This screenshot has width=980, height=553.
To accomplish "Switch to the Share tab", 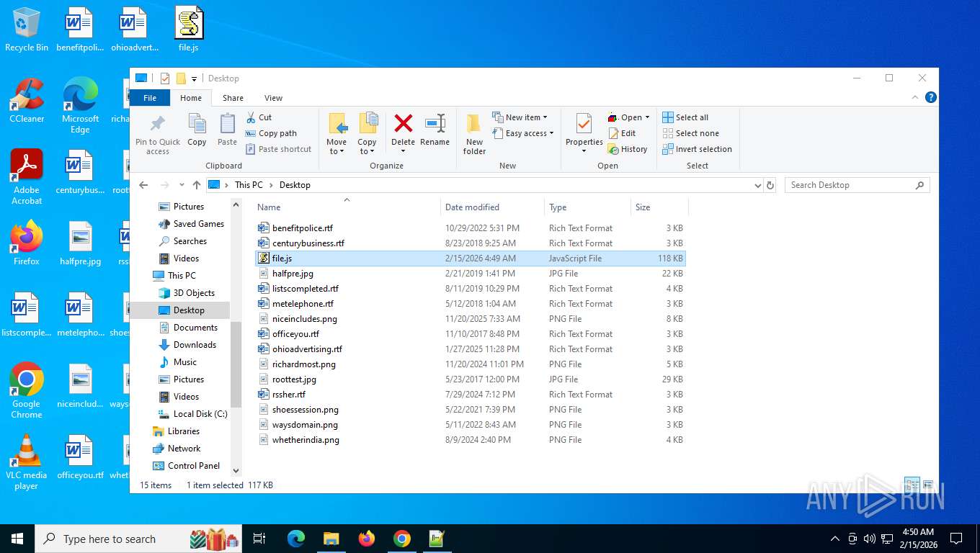I will click(233, 98).
